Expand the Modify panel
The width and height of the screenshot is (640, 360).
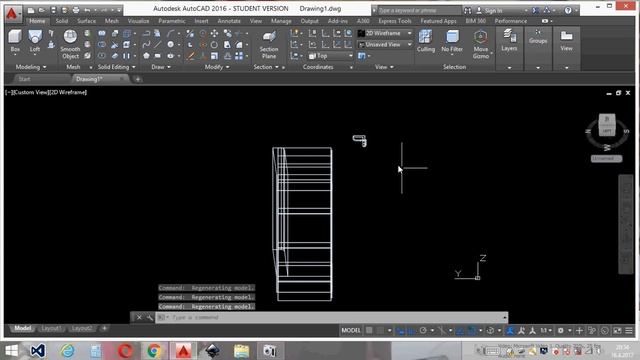[217, 67]
